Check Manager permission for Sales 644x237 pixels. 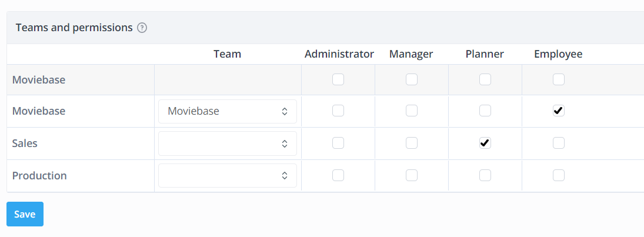(x=412, y=143)
